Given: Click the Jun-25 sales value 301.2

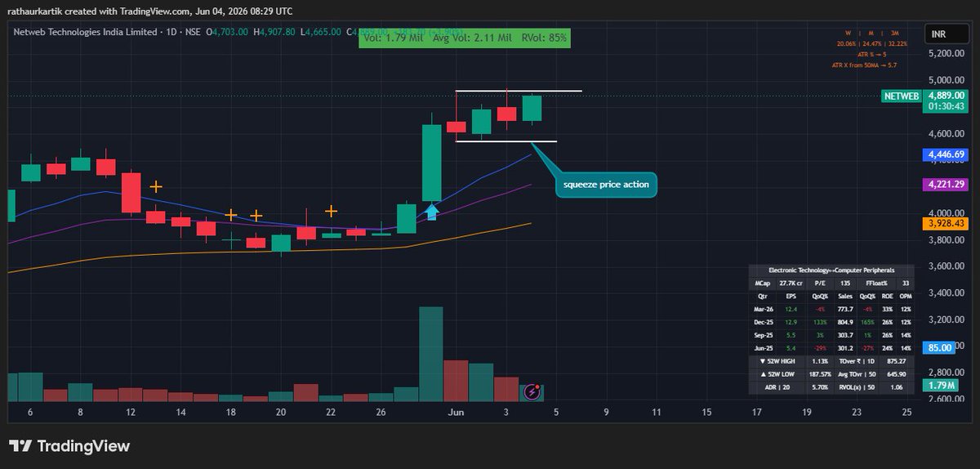Looking at the screenshot, I should (845, 348).
